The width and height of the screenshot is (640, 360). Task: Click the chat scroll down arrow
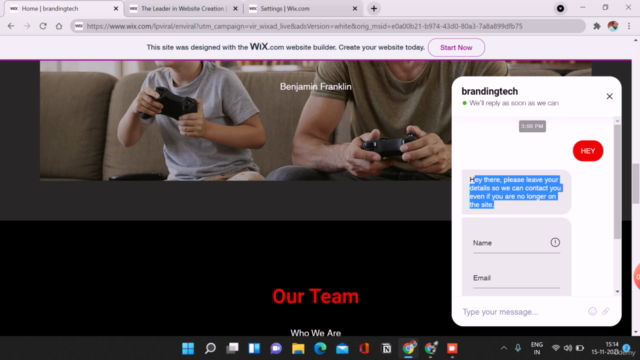[x=617, y=291]
